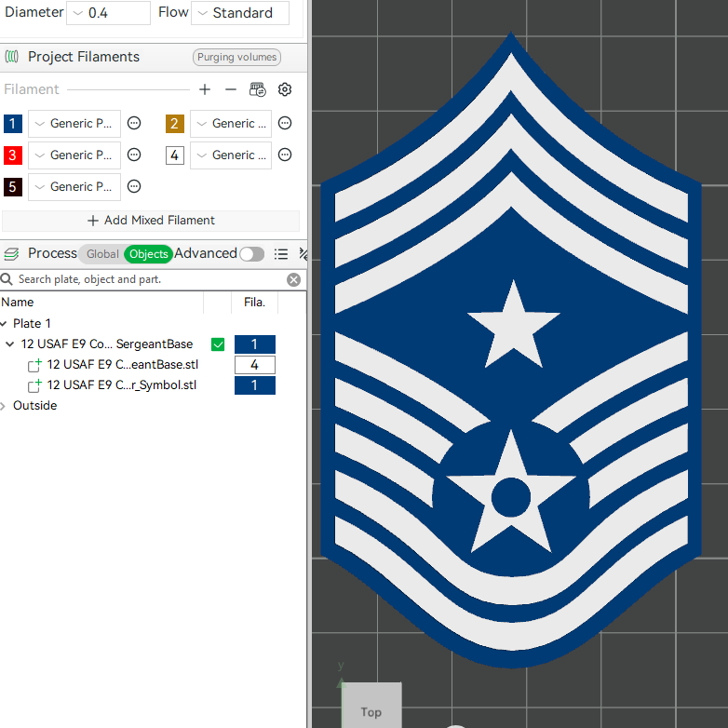Remove last filament with minus icon
Image resolution: width=728 pixels, height=728 pixels.
pyautogui.click(x=231, y=89)
